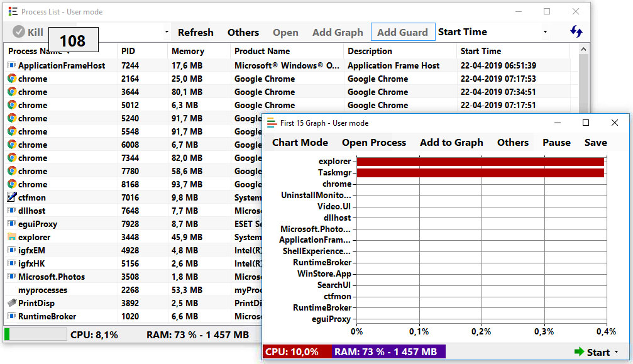
Task: Click the ApplicationFrameHost process icon
Action: [12, 65]
